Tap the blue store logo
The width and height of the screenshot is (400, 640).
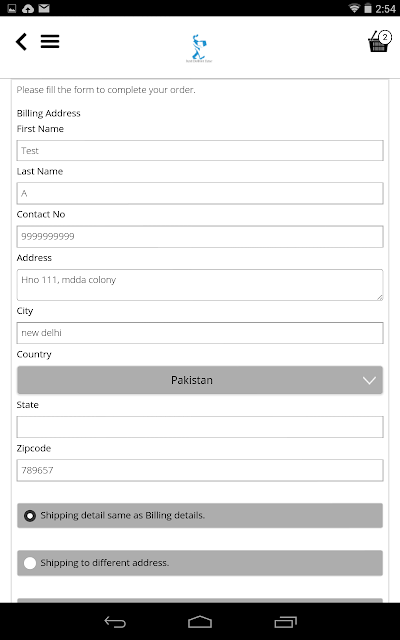point(199,49)
